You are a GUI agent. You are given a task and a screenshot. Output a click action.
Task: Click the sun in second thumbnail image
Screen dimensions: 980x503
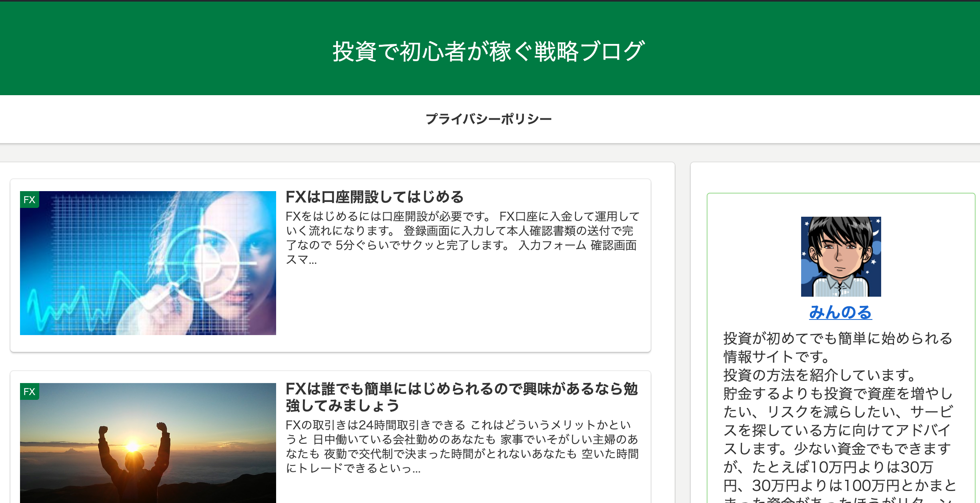coord(133,446)
